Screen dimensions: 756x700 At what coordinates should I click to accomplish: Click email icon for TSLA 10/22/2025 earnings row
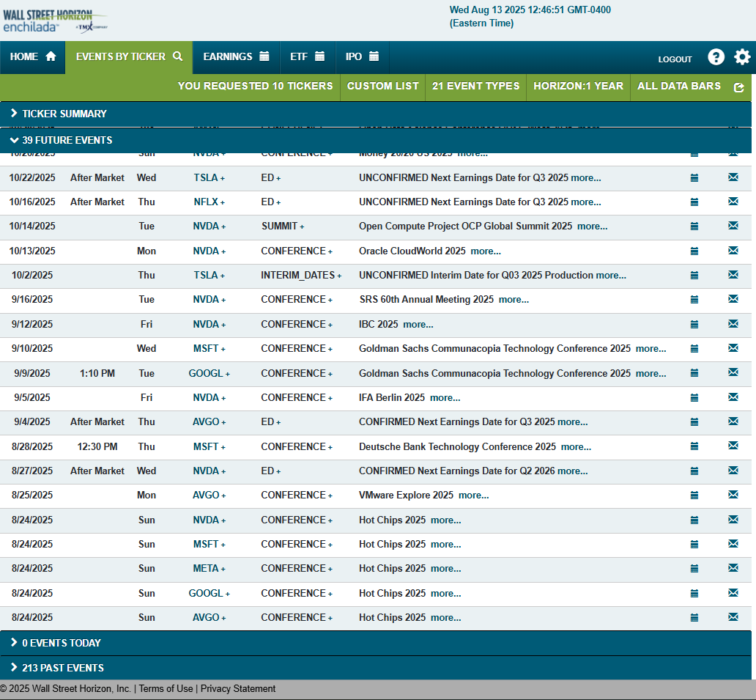point(733,177)
